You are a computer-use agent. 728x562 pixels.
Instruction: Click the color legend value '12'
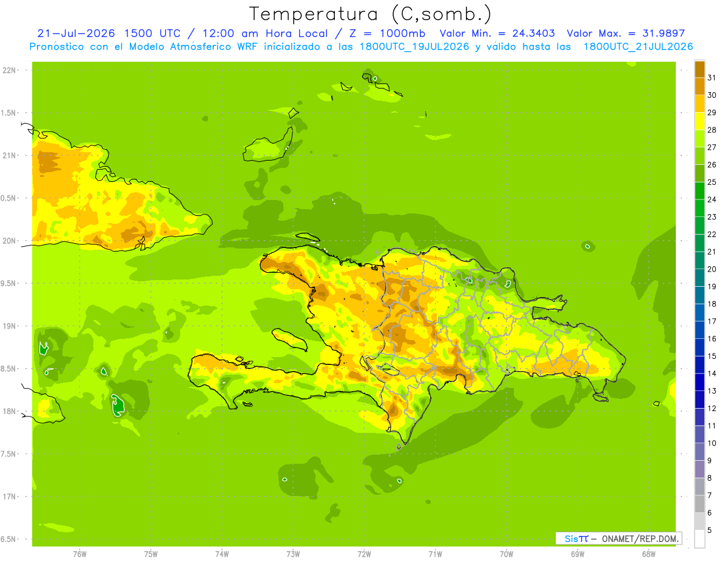point(712,408)
